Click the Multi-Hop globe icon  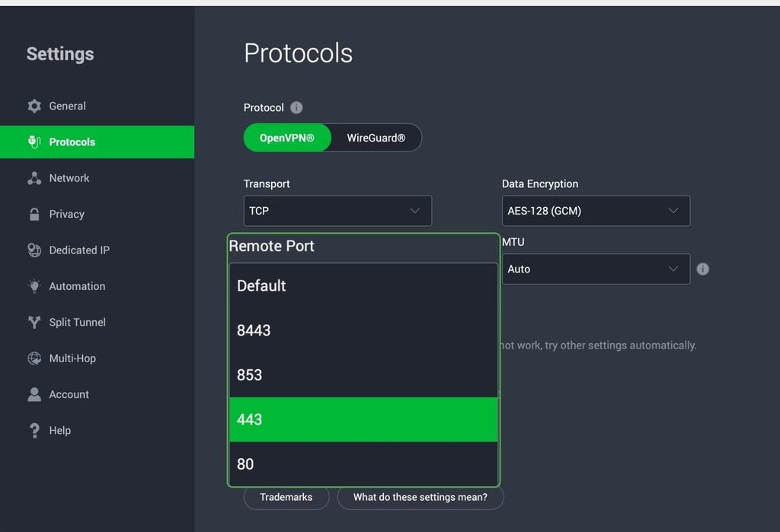34,358
